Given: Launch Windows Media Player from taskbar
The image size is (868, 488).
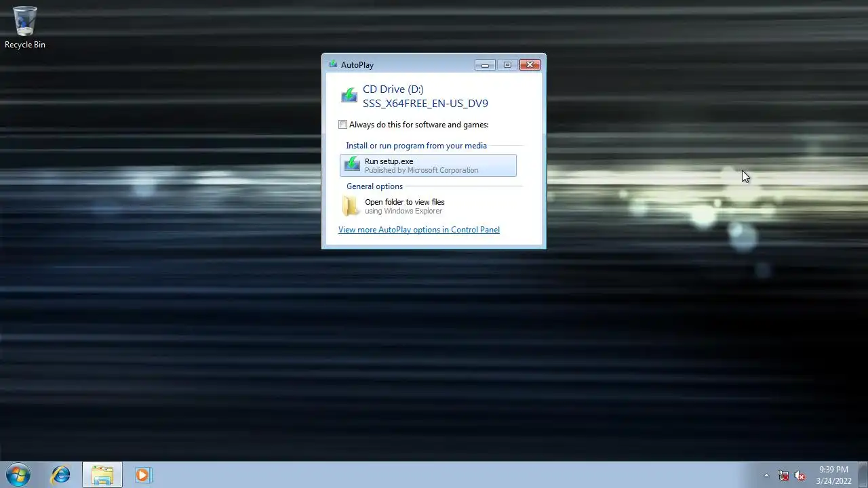Looking at the screenshot, I should pyautogui.click(x=142, y=475).
